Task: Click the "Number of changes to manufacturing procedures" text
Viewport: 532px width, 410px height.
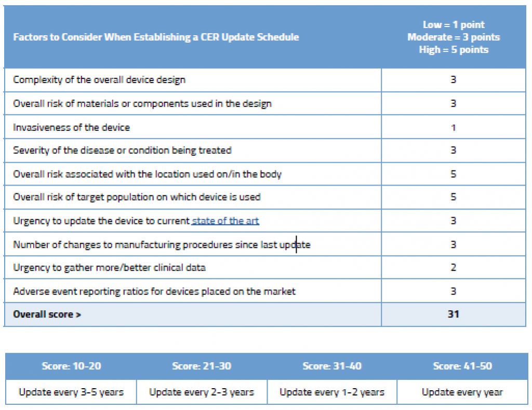Action: (x=162, y=244)
